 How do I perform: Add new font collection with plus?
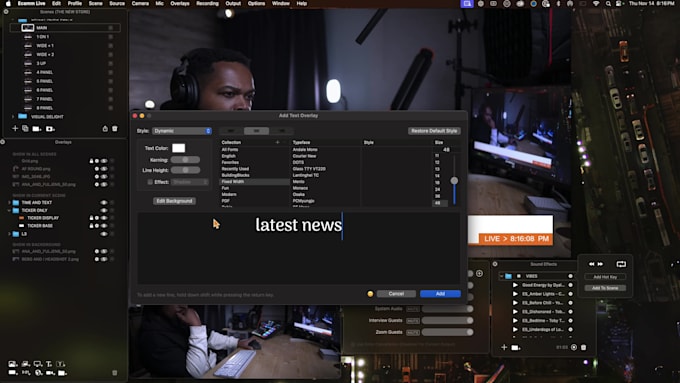(278, 142)
